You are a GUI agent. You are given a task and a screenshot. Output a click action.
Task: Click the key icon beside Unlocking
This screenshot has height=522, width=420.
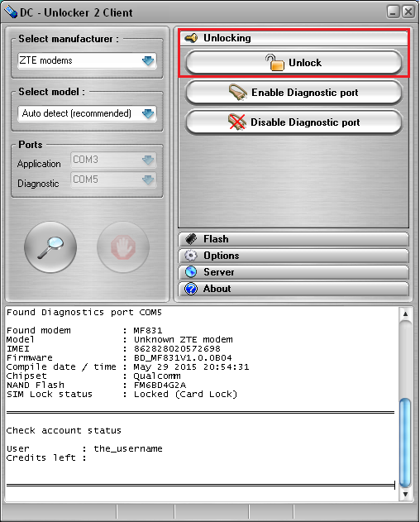191,38
